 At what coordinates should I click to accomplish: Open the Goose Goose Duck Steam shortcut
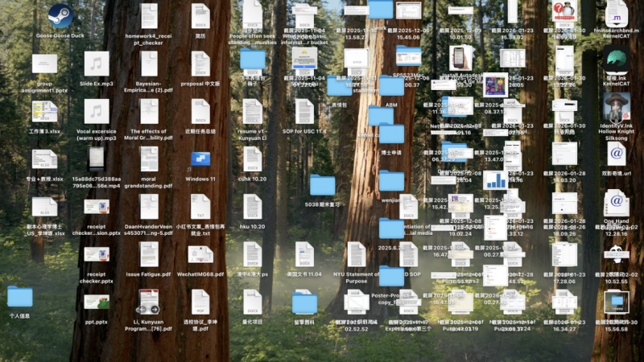pos(56,17)
